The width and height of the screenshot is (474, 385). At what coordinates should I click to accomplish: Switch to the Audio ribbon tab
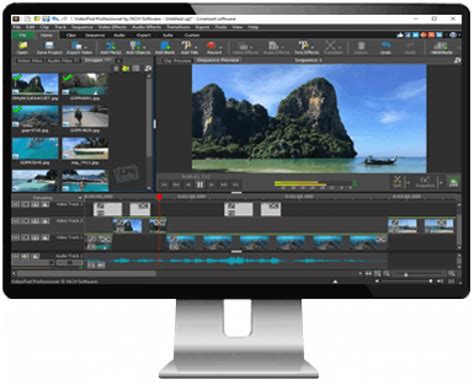pos(119,35)
